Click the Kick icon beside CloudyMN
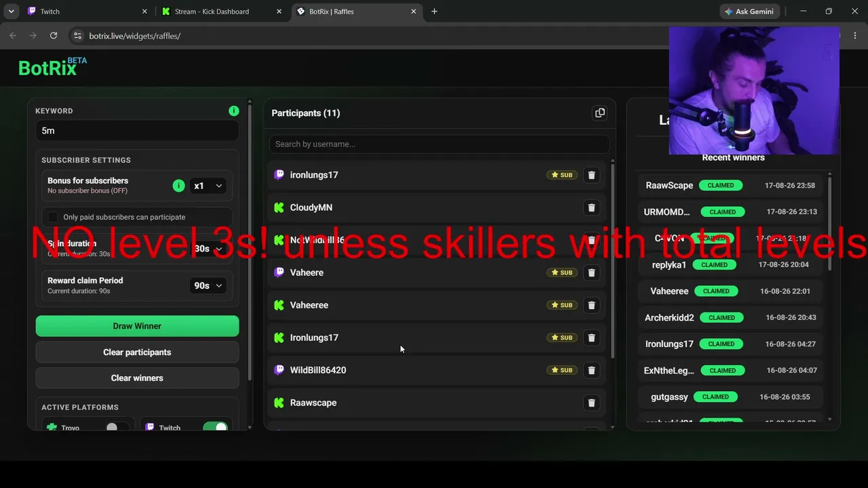 click(x=279, y=207)
